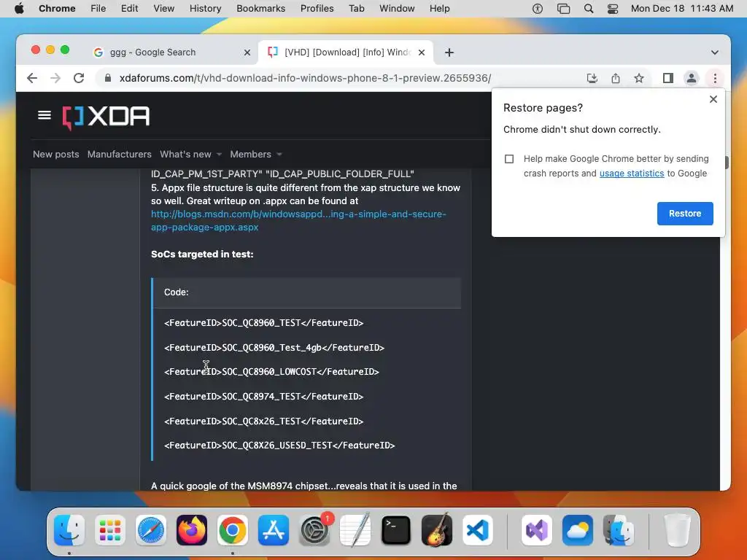Open Terminal from the dock
747x560 pixels.
pyautogui.click(x=396, y=530)
